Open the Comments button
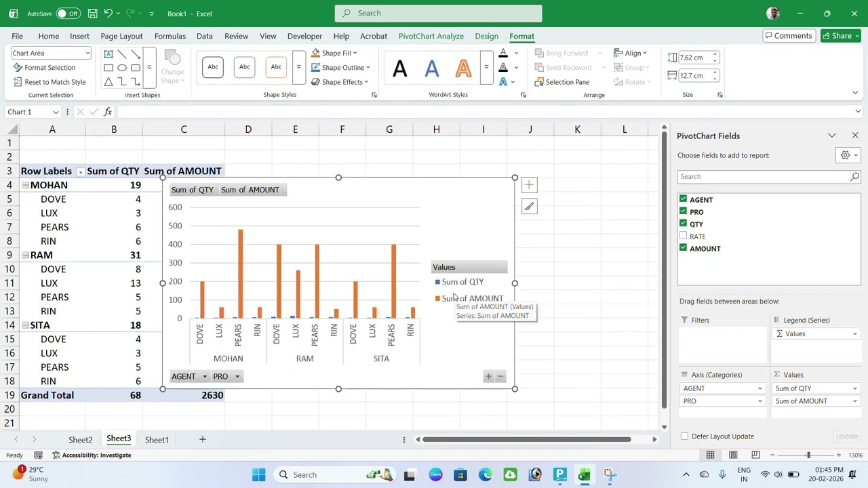 click(x=788, y=36)
